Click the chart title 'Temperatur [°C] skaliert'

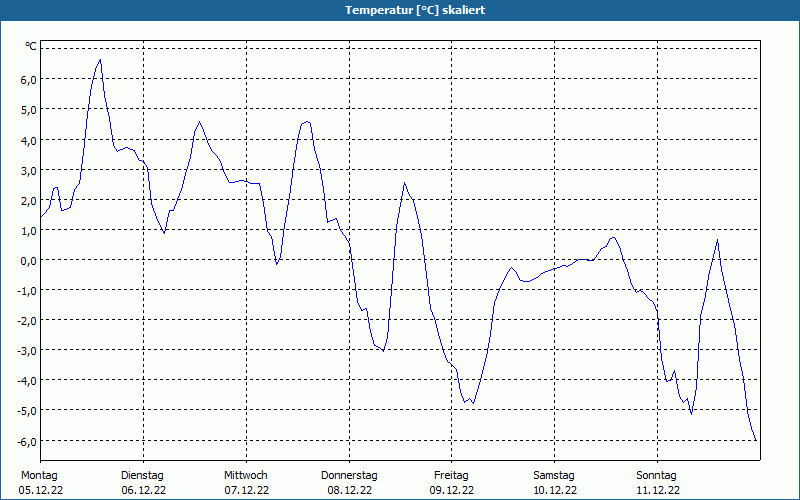[x=415, y=10]
